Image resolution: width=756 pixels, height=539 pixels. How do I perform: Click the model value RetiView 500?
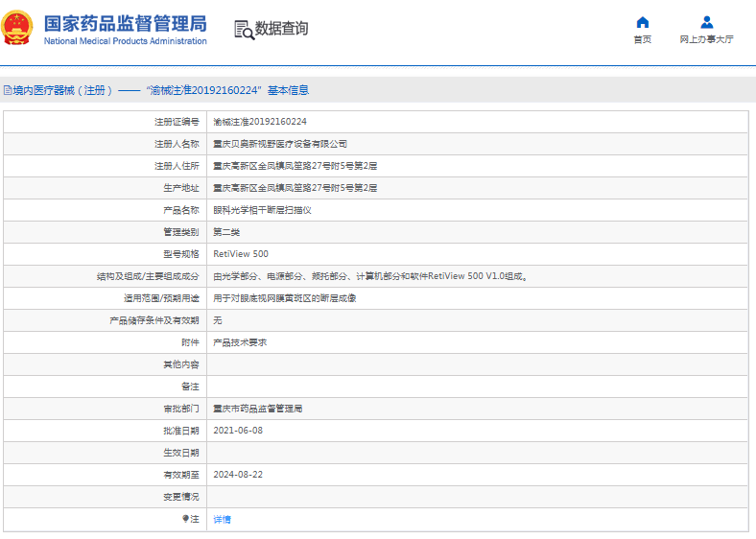tap(240, 254)
